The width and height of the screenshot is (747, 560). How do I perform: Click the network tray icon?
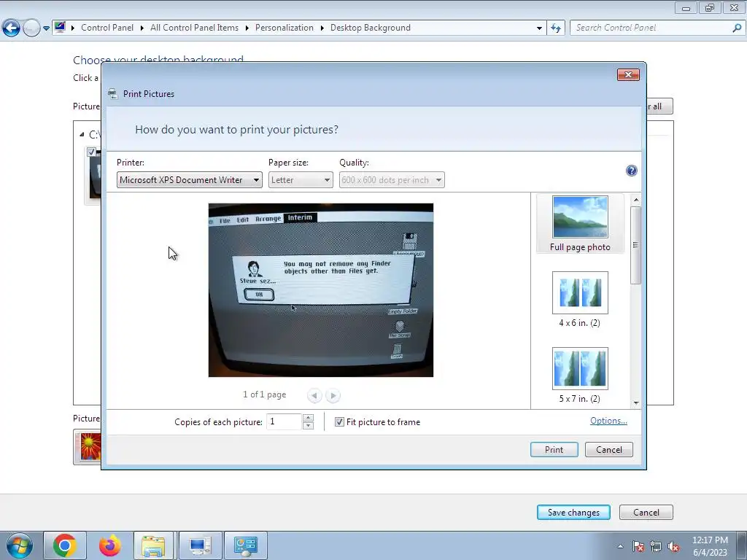tap(656, 546)
